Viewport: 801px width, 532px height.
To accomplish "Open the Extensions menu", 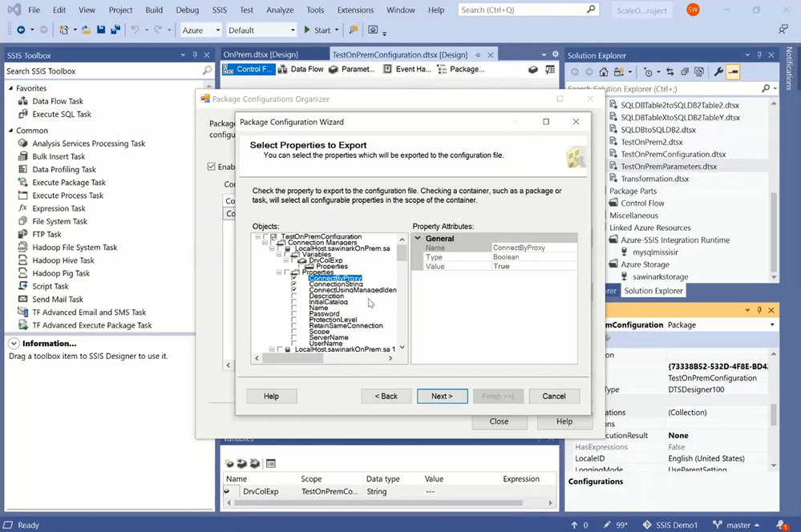I will [x=355, y=10].
